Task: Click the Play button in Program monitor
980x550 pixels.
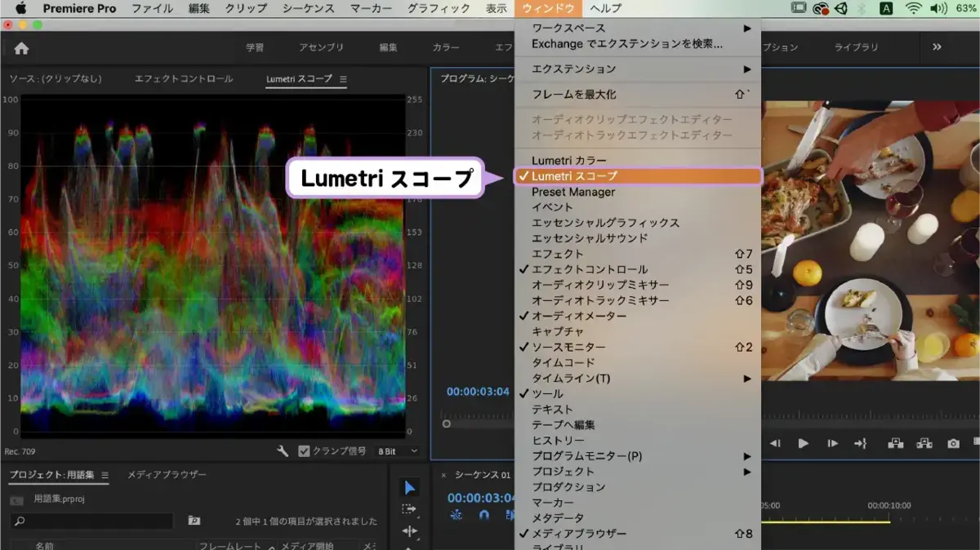Action: pos(804,443)
